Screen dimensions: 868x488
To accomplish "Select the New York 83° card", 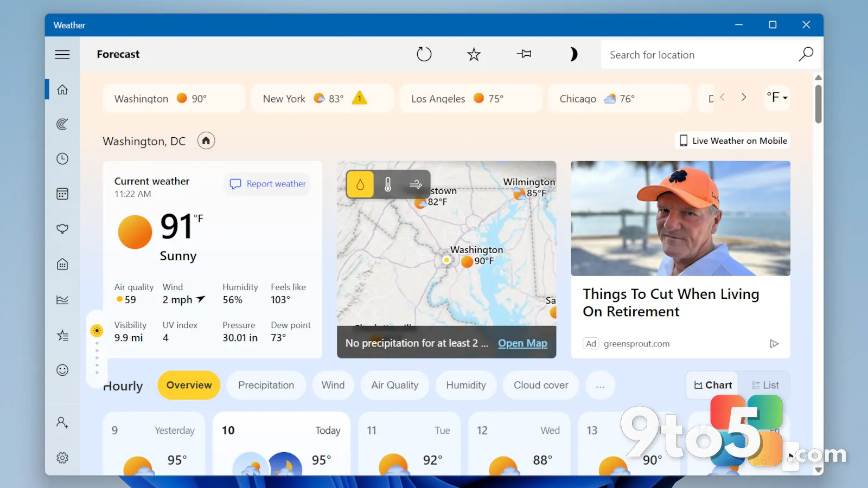I will pyautogui.click(x=322, y=98).
